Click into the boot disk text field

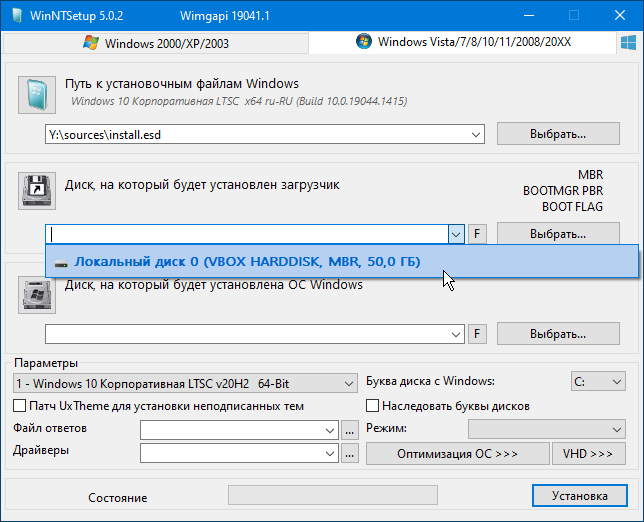point(247,235)
